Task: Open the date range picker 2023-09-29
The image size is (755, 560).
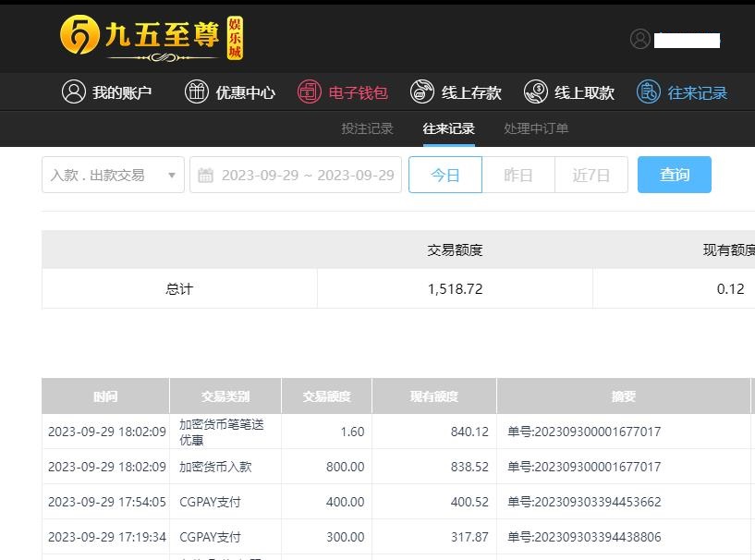Action: [307, 176]
